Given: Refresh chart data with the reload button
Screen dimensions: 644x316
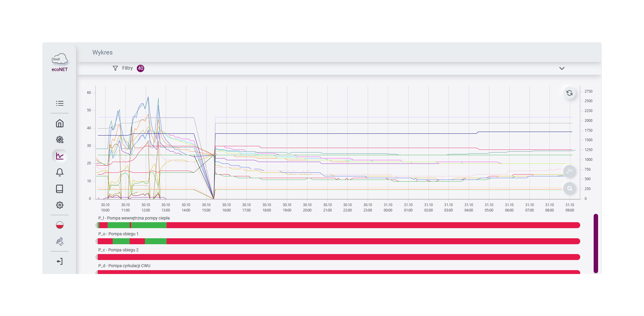Looking at the screenshot, I should coord(569,93).
